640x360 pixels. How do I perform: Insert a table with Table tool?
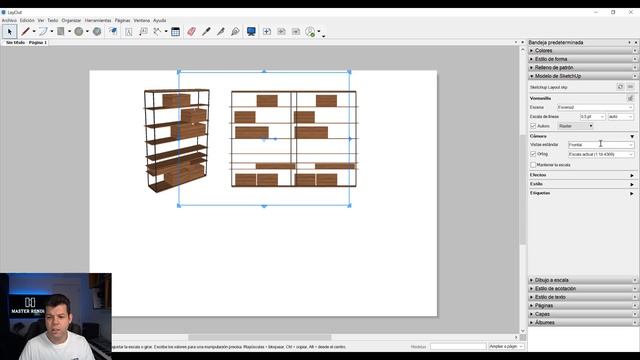tap(176, 31)
